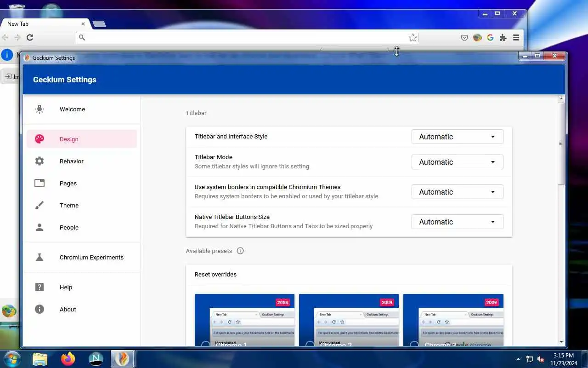
Task: Click the back arrow in the browser window
Action: pyautogui.click(x=5, y=37)
